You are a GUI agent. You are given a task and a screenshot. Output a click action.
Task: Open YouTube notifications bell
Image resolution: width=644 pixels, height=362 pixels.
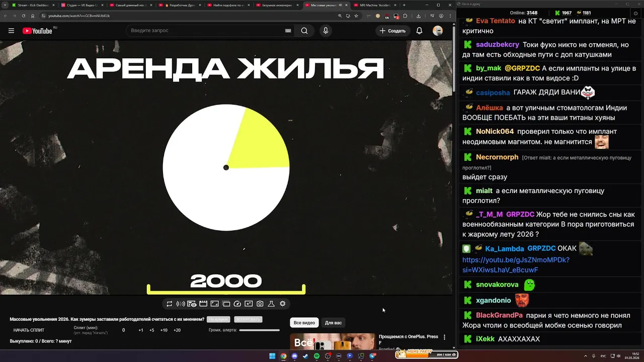419,31
